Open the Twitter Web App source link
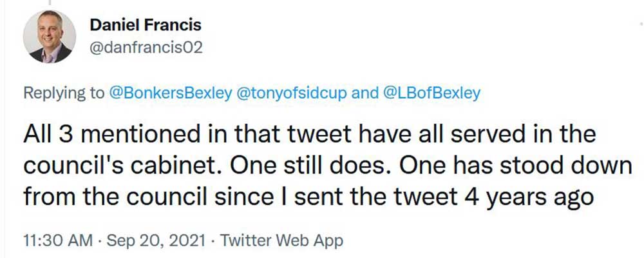The width and height of the screenshot is (644, 258). [x=281, y=241]
